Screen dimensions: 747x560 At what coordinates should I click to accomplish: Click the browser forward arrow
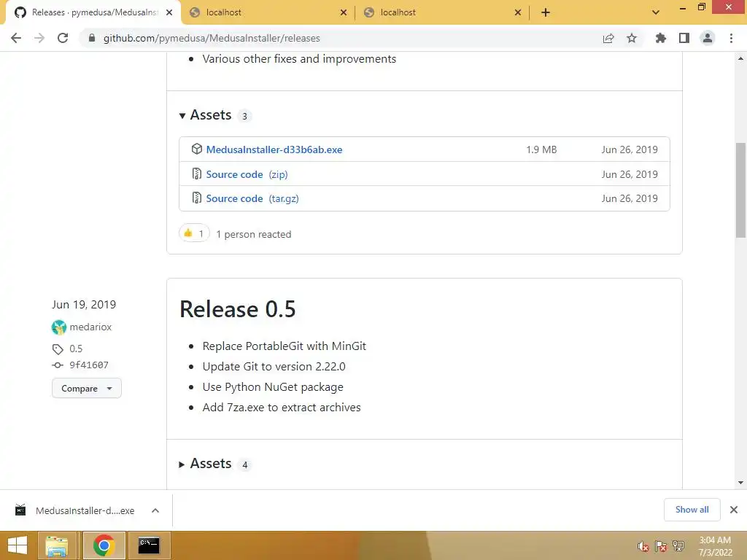(39, 38)
